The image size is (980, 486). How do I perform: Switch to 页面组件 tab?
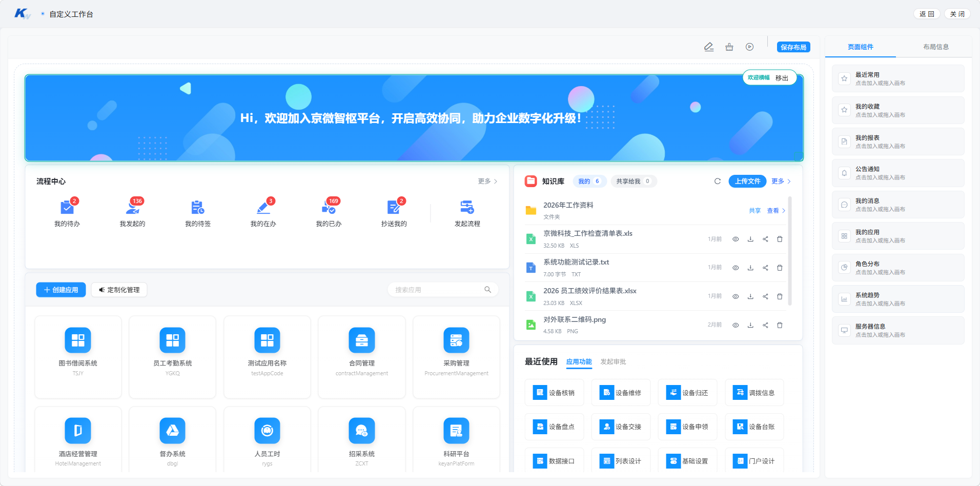[861, 47]
